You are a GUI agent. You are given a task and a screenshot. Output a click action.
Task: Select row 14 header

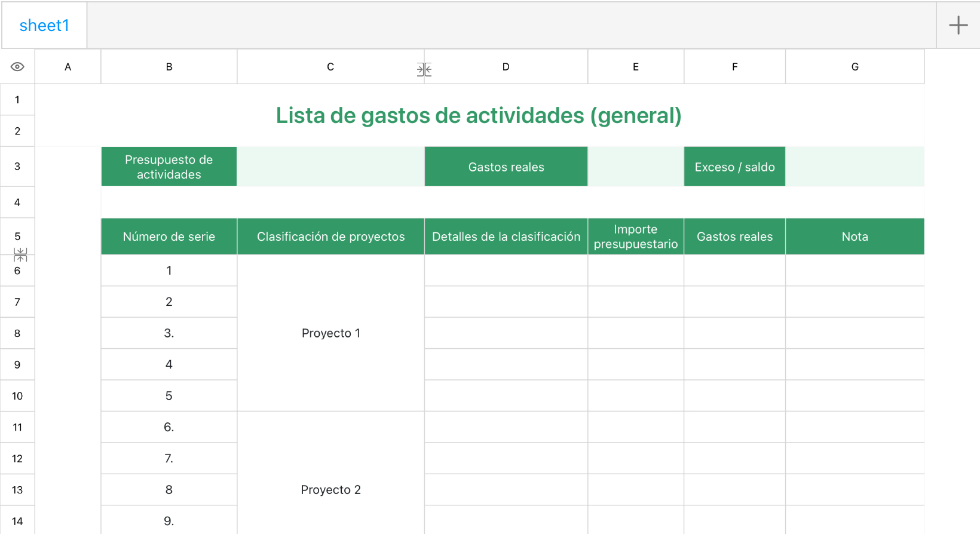pos(17,521)
